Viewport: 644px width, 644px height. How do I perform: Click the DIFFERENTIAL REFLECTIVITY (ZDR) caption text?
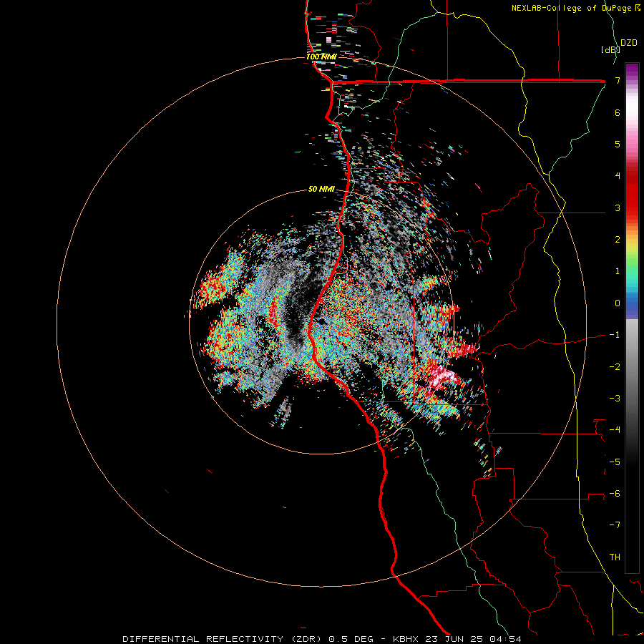pyautogui.click(x=224, y=639)
